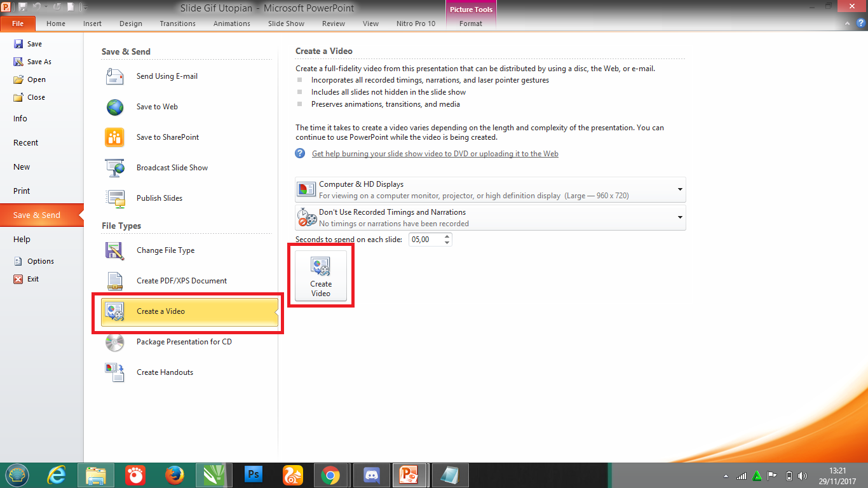Open the Animations ribbon tab

tap(232, 24)
